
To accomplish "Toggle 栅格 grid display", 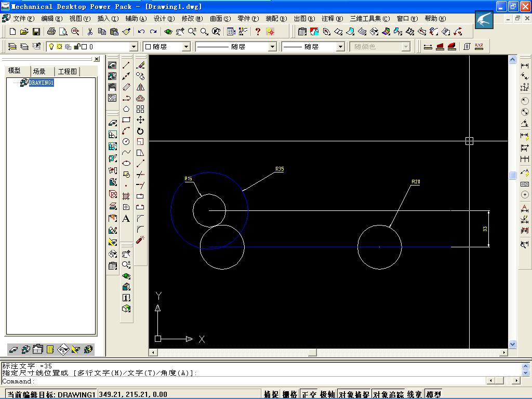I will tap(290, 394).
